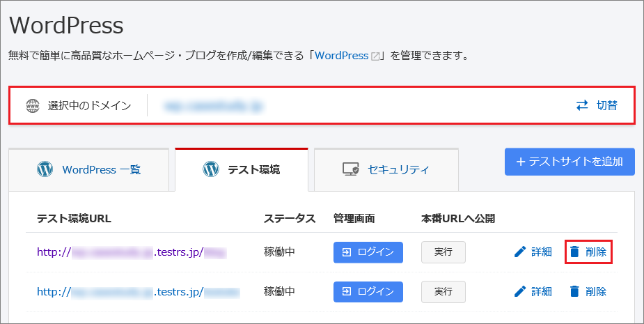Click the trash icon in the second row
The height and width of the screenshot is (324, 644).
[574, 291]
